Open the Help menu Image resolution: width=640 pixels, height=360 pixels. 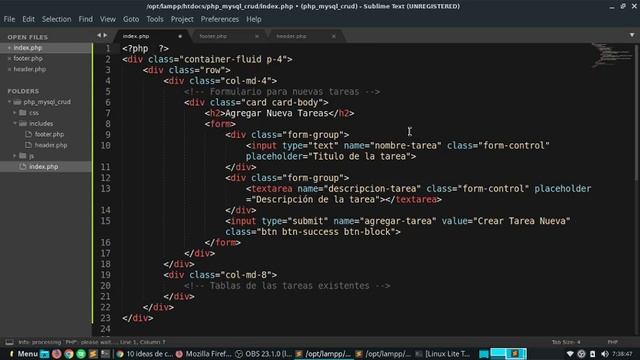(x=253, y=19)
